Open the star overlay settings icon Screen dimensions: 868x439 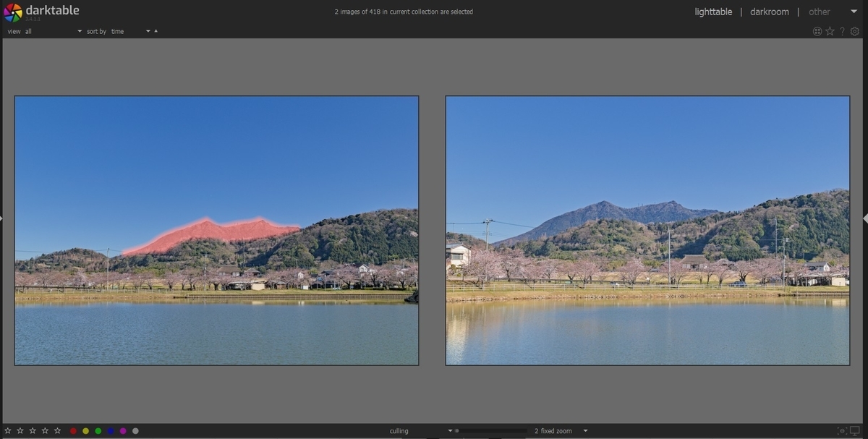click(x=830, y=31)
